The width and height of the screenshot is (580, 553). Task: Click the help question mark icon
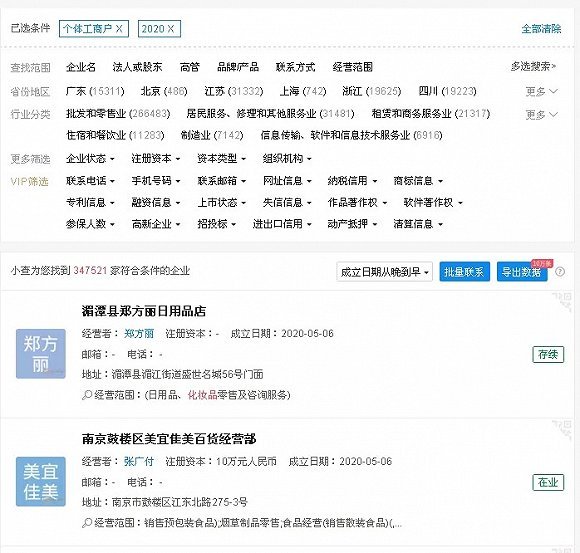(x=560, y=272)
